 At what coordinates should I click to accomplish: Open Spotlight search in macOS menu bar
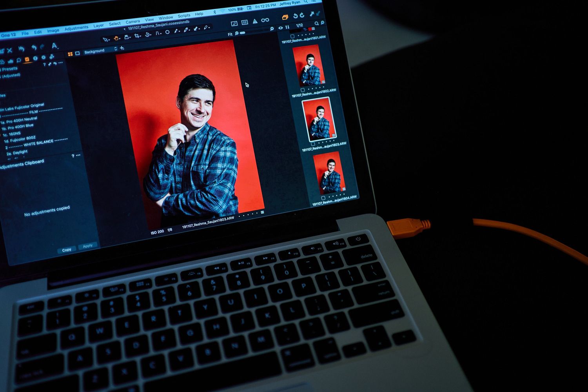(x=306, y=1)
